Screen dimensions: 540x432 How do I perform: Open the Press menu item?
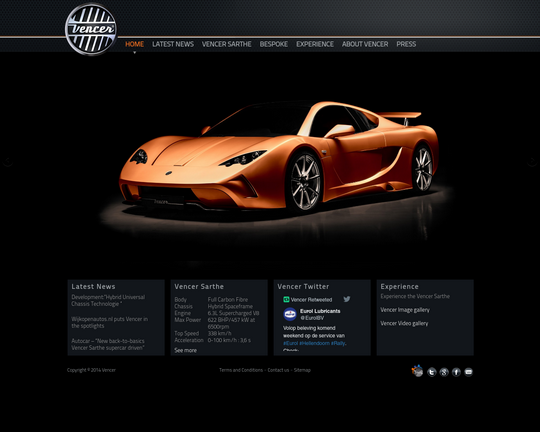(x=406, y=44)
